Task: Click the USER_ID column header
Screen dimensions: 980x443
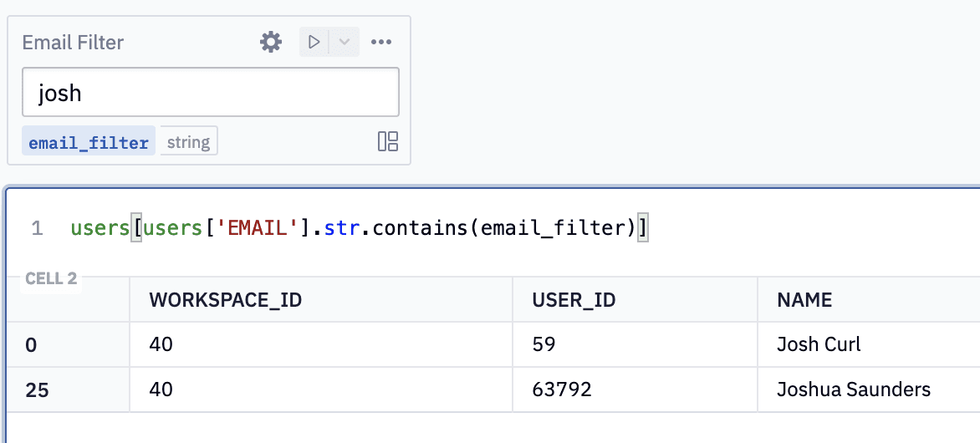Action: pyautogui.click(x=574, y=300)
